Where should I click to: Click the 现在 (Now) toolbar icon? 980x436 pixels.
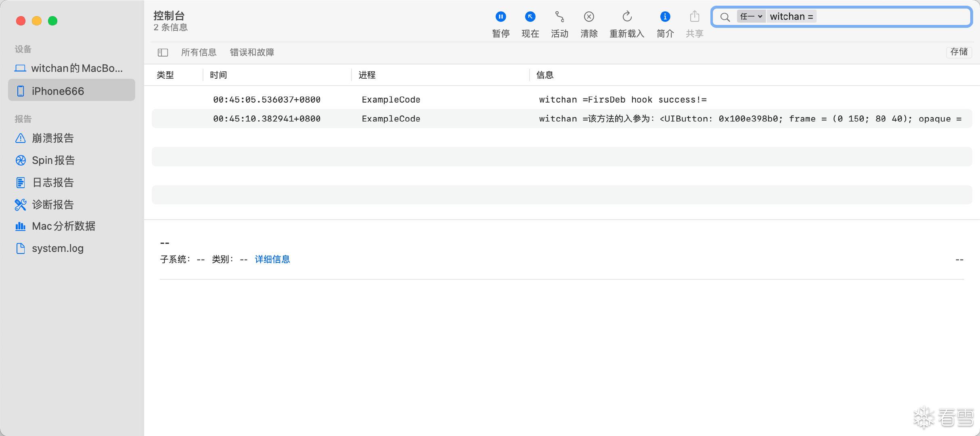coord(530,17)
